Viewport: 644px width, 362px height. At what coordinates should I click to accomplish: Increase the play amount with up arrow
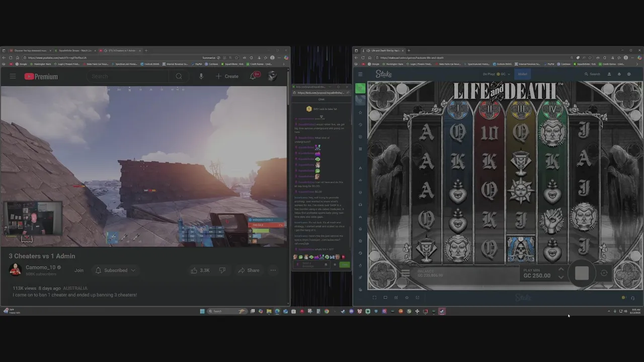561,269
